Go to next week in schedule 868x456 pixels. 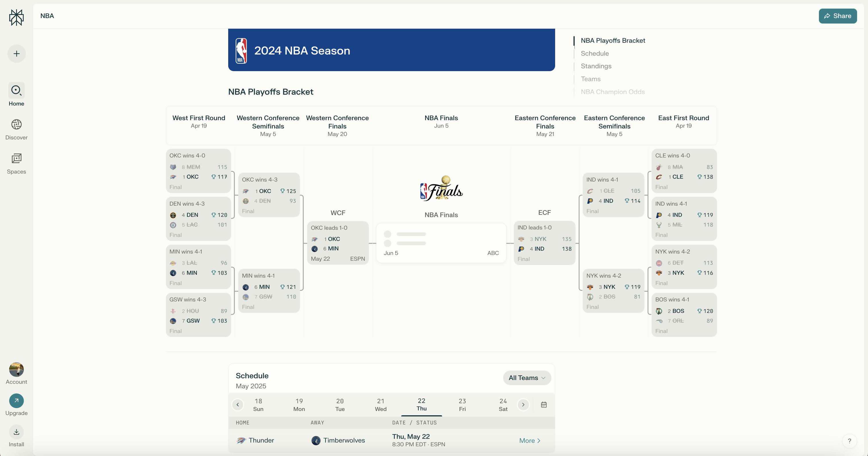click(x=523, y=404)
